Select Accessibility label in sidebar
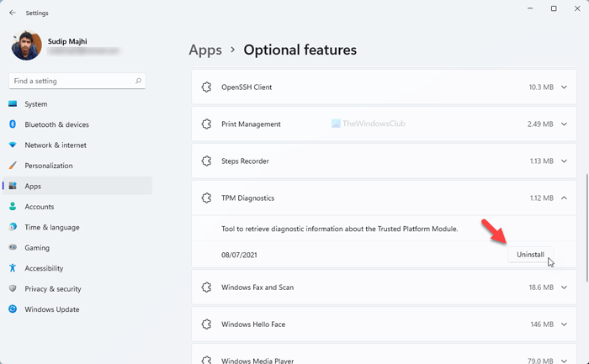Viewport: 589px width, 364px height. pyautogui.click(x=44, y=268)
